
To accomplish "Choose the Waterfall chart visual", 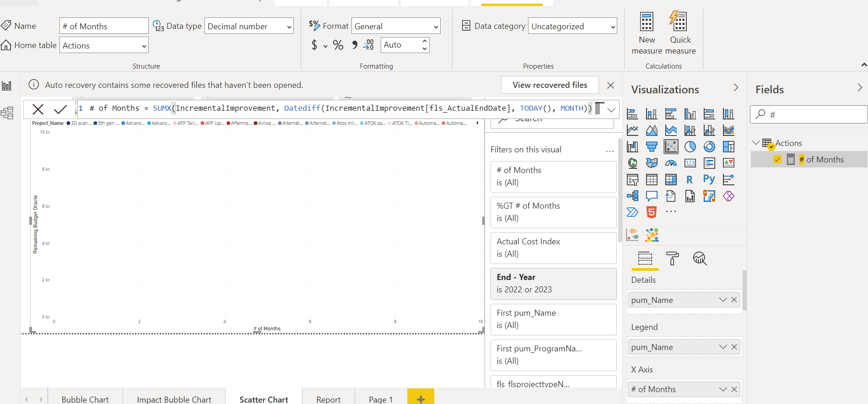I will 632,147.
